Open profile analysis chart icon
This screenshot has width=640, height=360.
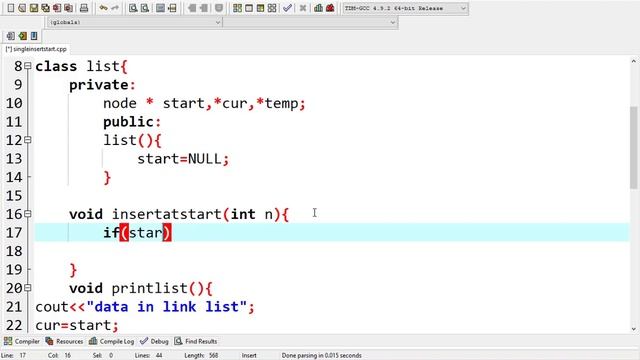[318, 8]
